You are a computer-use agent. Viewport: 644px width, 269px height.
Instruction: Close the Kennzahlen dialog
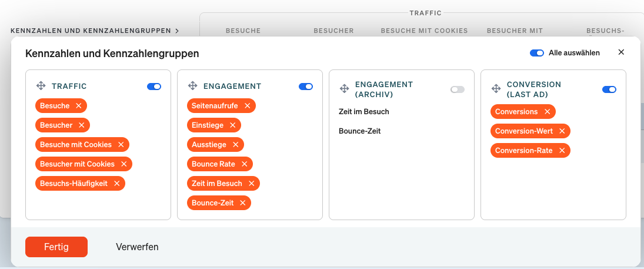[621, 52]
